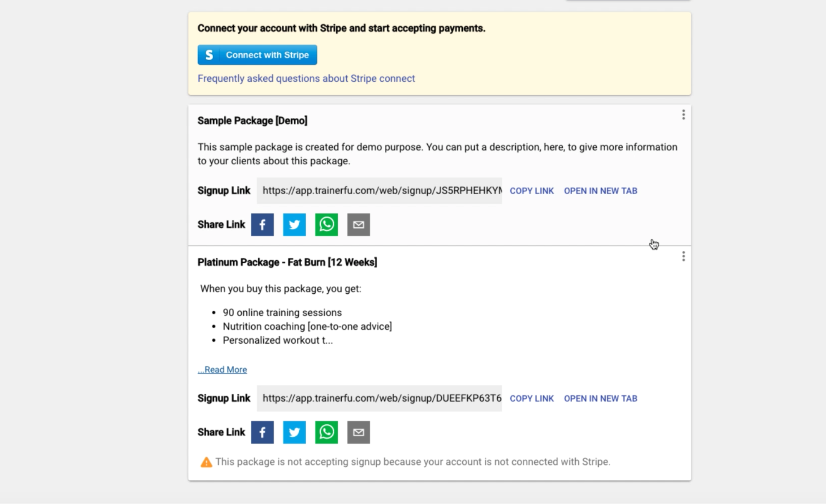The image size is (826, 504).
Task: Share Platinum Package on Twitter
Action: coord(294,432)
